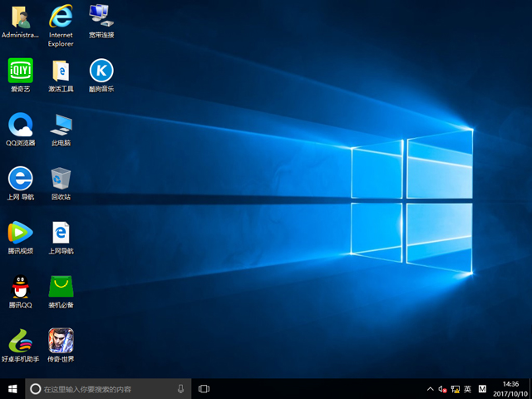This screenshot has height=399, width=532.
Task: Click the 装机必备 green shopping bag icon
Action: click(61, 287)
